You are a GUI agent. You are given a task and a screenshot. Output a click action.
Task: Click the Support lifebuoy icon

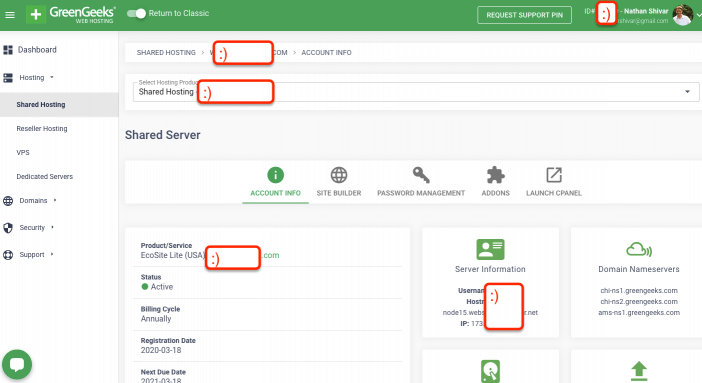(x=8, y=255)
